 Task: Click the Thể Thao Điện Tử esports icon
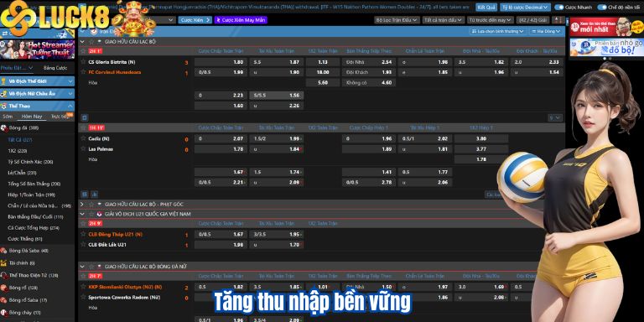[x=3, y=275]
